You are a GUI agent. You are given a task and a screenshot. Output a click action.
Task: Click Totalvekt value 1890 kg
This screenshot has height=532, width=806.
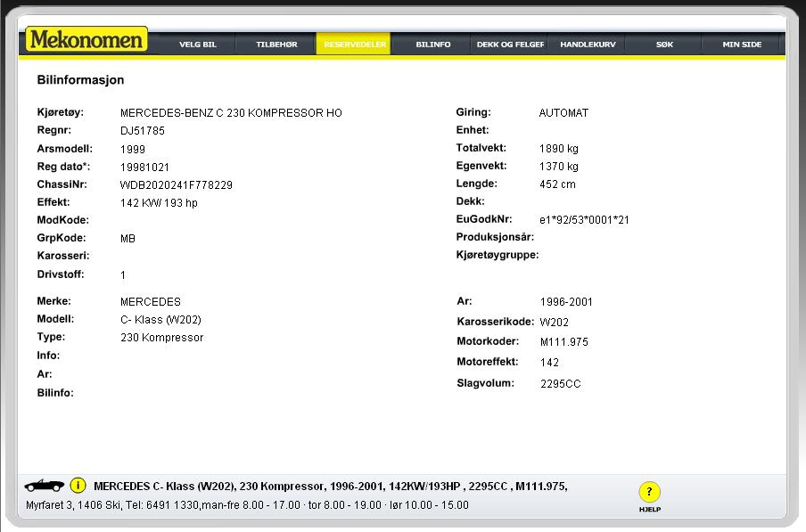coord(559,149)
